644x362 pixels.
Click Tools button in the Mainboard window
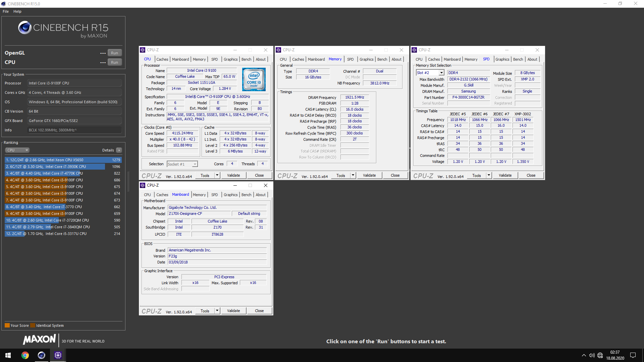[205, 311]
